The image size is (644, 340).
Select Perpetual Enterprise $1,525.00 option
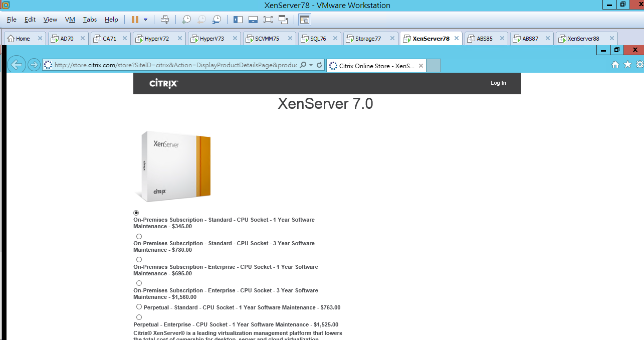[139, 317]
